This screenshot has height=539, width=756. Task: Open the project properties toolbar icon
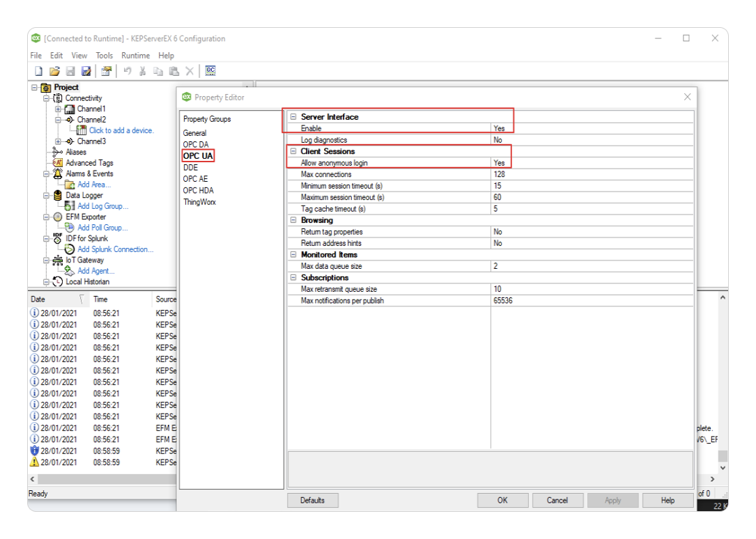pos(107,71)
